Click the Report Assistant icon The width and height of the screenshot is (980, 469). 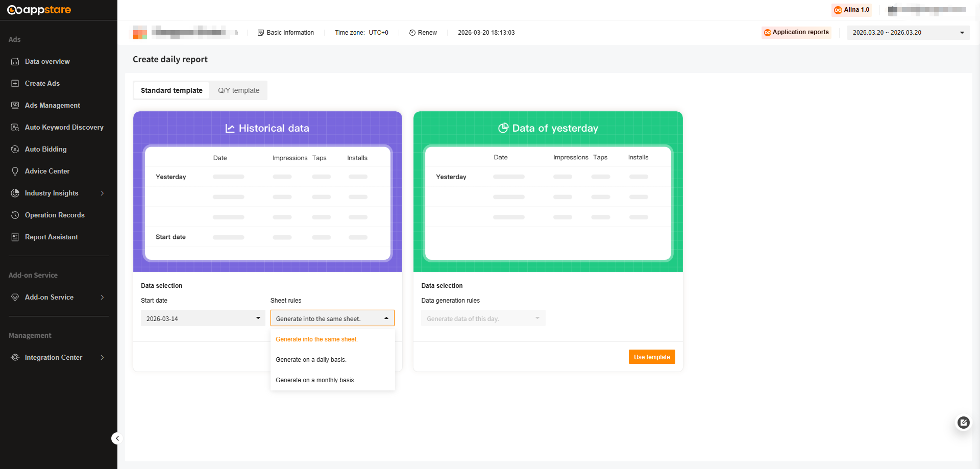tap(15, 237)
